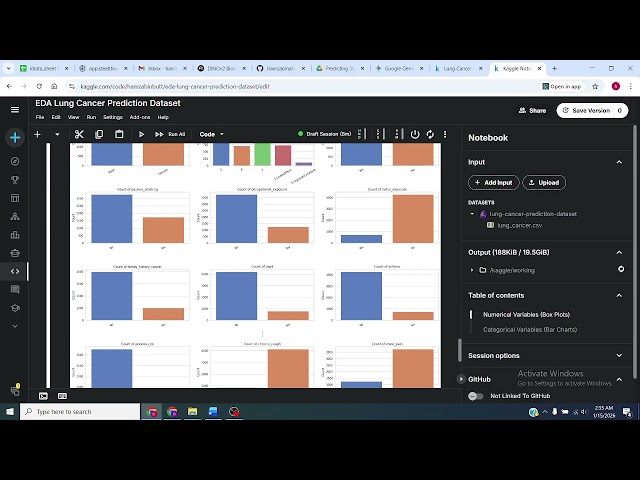The image size is (640, 480).
Task: Open toolbar more options vertical dots
Action: [x=445, y=134]
